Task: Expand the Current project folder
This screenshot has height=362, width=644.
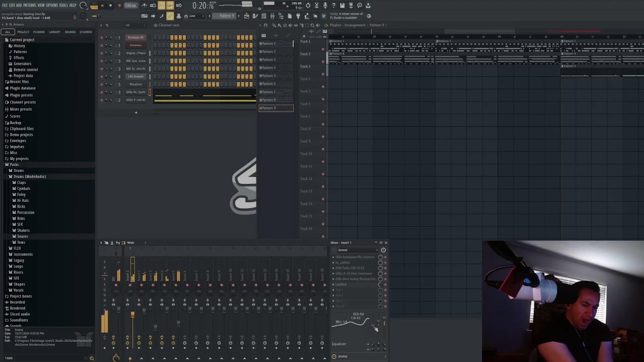Action: click(22, 40)
